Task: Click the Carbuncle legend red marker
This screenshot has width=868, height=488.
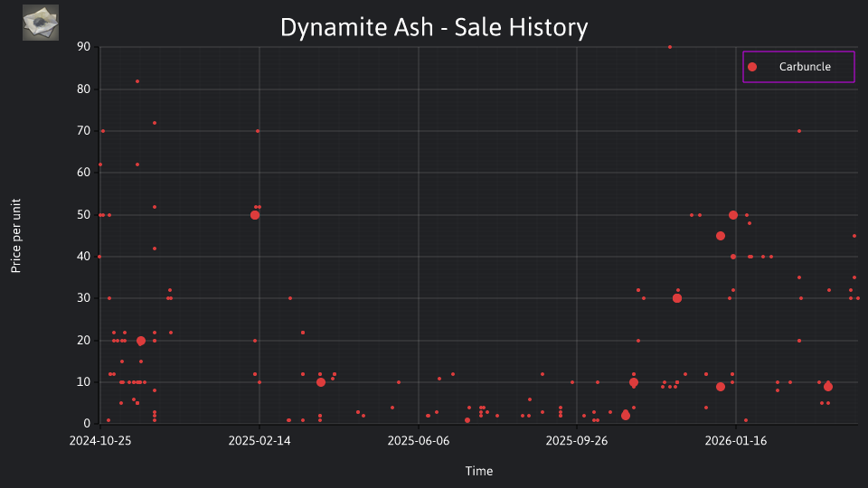Action: coord(751,67)
